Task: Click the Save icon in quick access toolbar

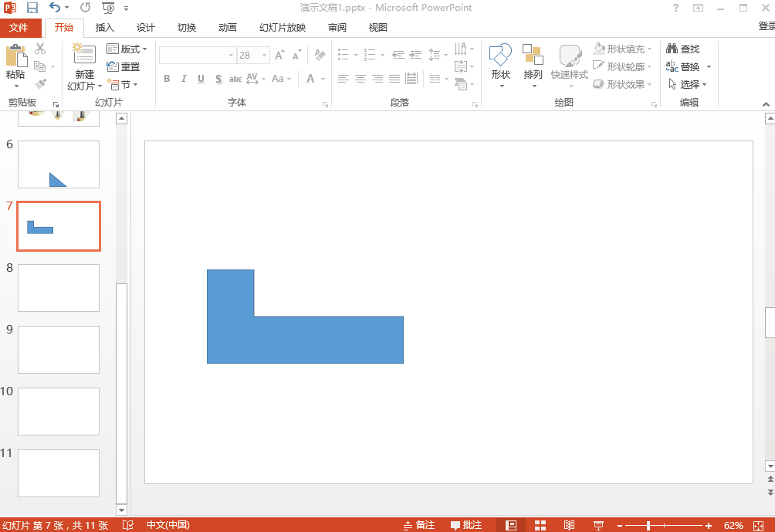Action: pyautogui.click(x=32, y=8)
